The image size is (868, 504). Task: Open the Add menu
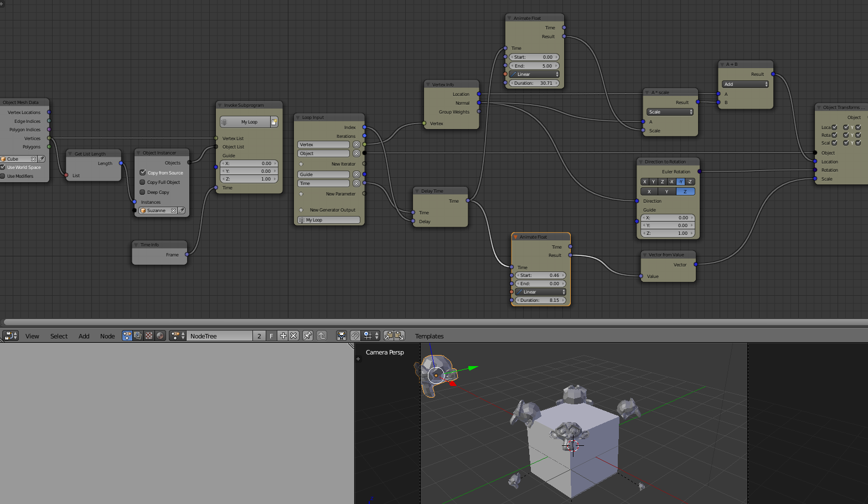[x=84, y=336]
